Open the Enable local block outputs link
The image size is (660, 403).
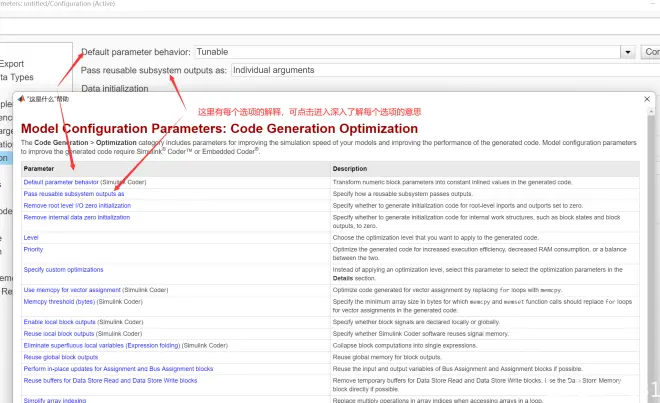click(x=59, y=322)
